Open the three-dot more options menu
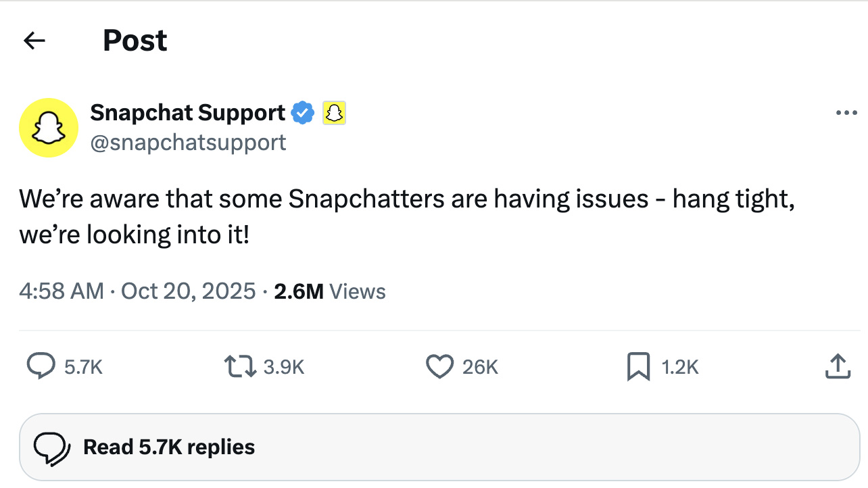This screenshot has width=868, height=488. [x=846, y=113]
